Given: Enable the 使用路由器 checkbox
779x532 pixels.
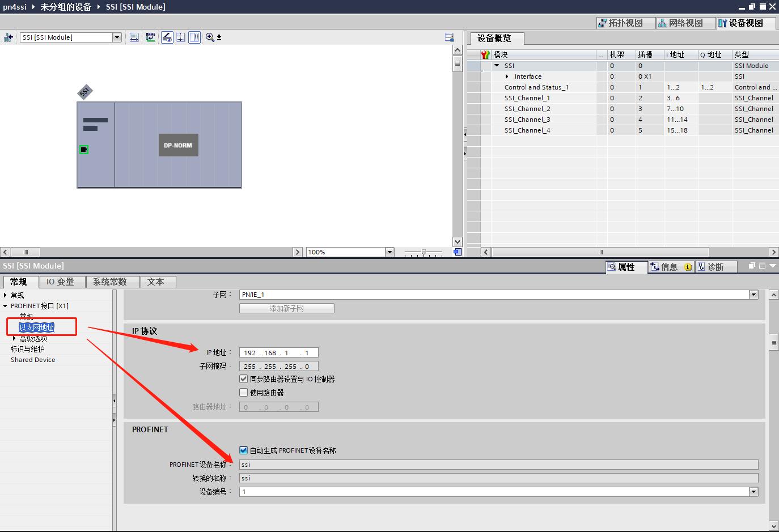Looking at the screenshot, I should [244, 393].
